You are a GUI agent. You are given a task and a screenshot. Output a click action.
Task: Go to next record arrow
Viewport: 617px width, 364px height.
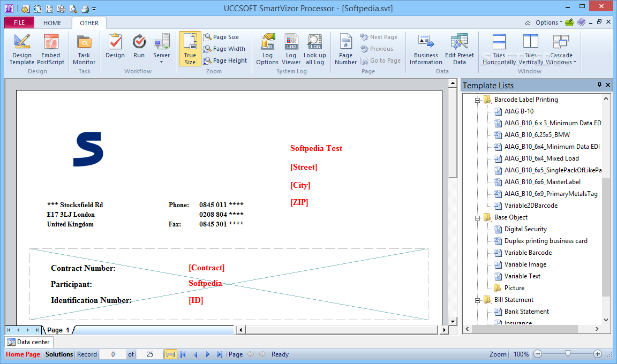click(x=208, y=354)
